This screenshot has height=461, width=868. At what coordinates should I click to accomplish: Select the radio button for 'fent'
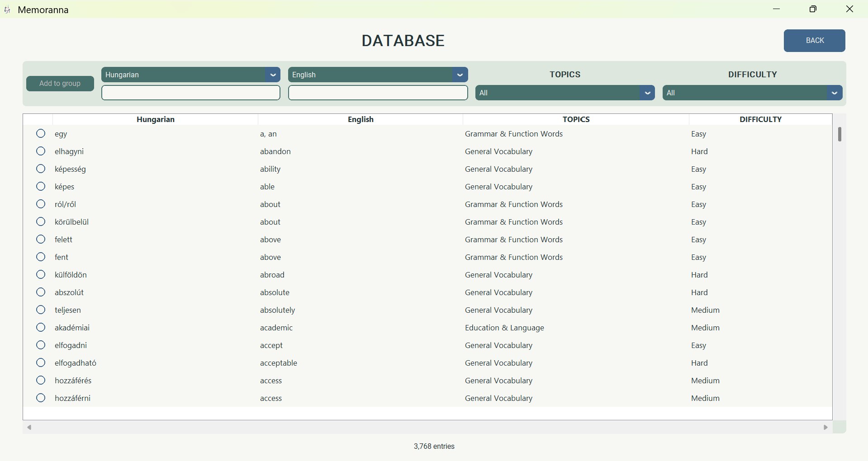point(41,257)
